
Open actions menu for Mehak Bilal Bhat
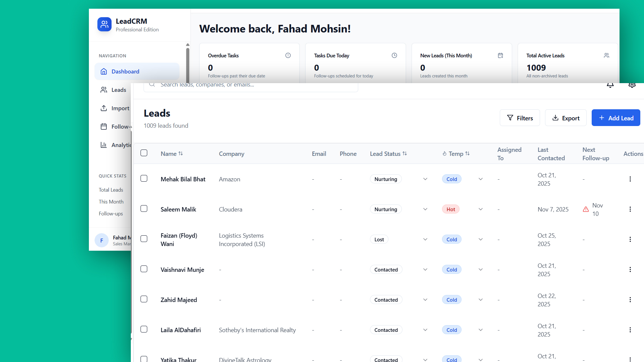(x=630, y=179)
